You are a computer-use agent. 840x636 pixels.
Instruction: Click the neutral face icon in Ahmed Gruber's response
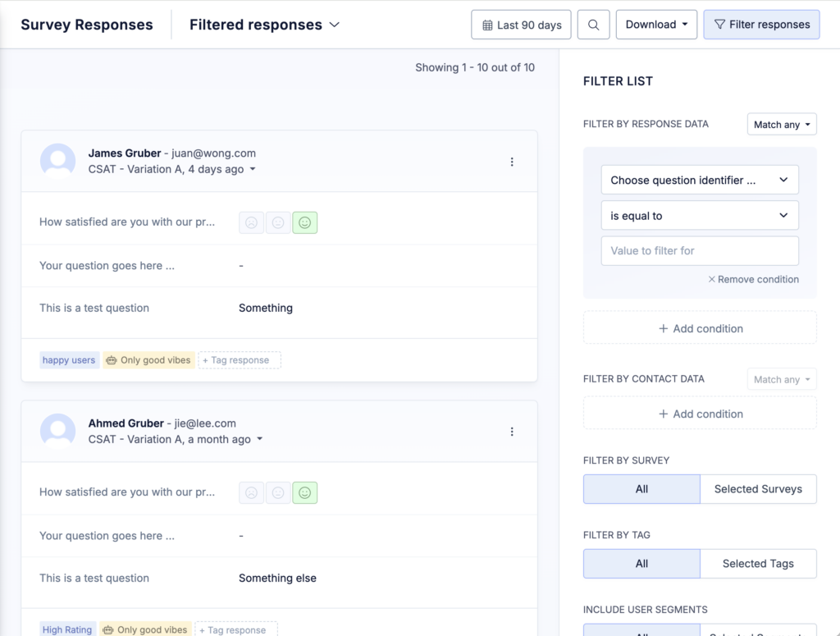coord(278,492)
